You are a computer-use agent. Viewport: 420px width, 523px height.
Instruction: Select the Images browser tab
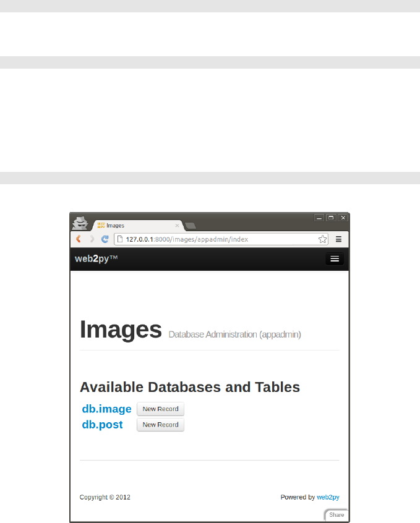pos(138,226)
